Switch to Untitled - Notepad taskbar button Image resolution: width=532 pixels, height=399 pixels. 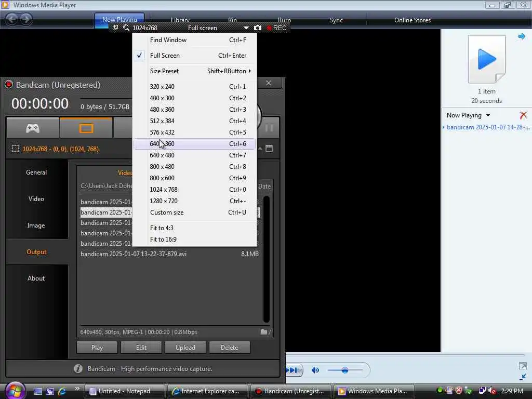click(124, 391)
